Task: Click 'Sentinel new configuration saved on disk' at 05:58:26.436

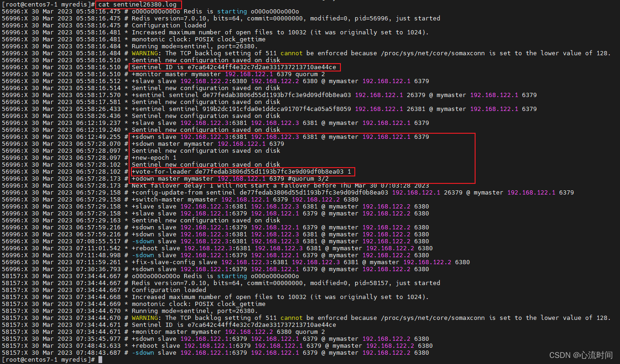Action: tap(206, 116)
